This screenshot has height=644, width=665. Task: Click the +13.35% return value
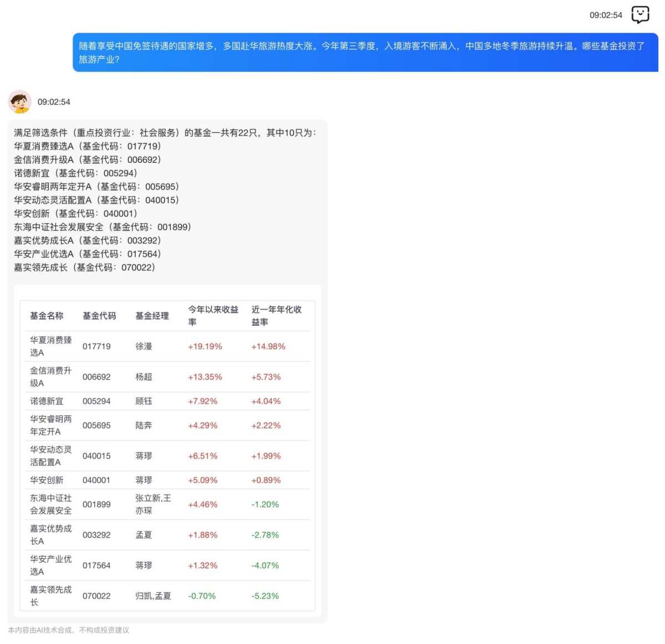tap(205, 377)
